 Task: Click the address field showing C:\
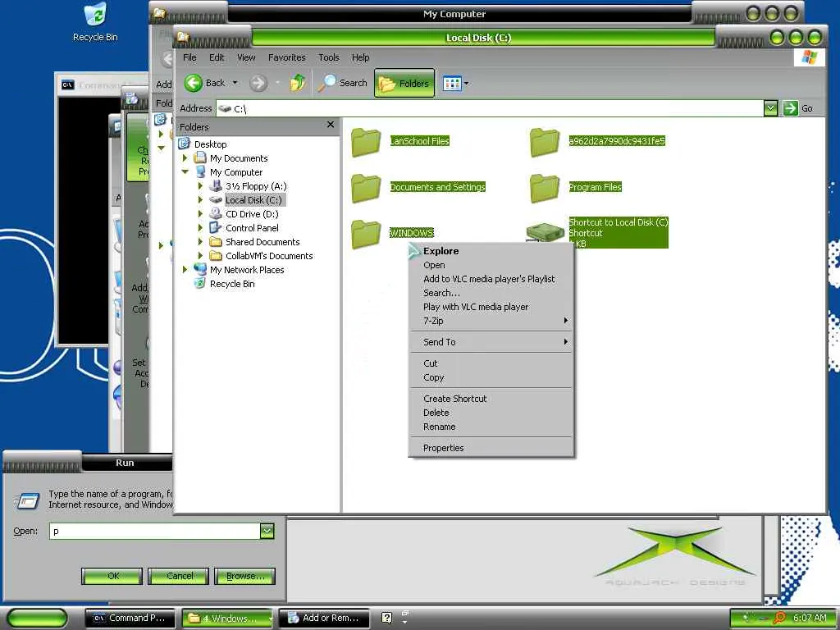[x=490, y=108]
